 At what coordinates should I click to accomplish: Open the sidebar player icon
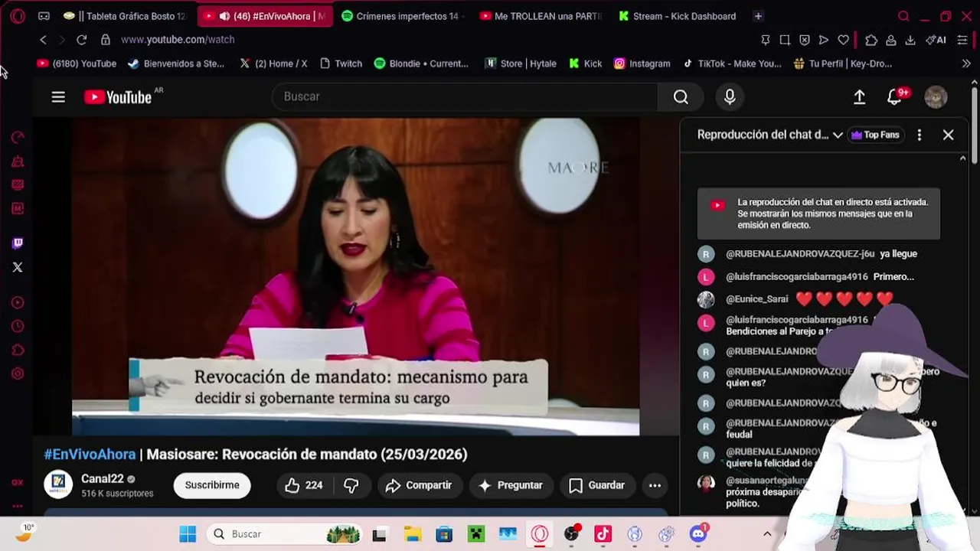(18, 303)
